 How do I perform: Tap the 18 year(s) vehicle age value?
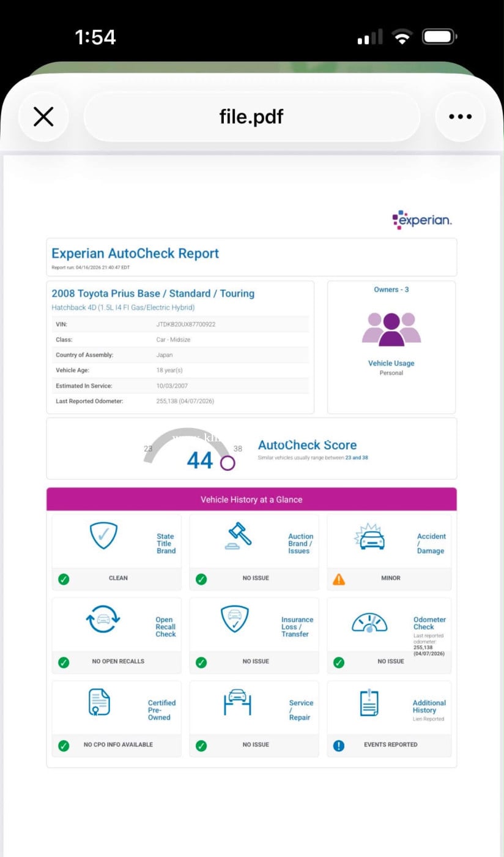(169, 370)
